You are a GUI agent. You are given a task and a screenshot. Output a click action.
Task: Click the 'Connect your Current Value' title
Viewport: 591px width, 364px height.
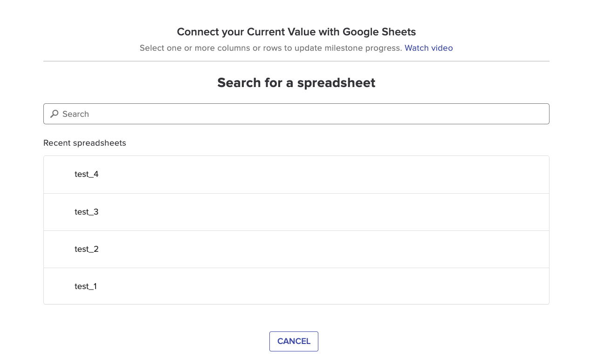(296, 32)
